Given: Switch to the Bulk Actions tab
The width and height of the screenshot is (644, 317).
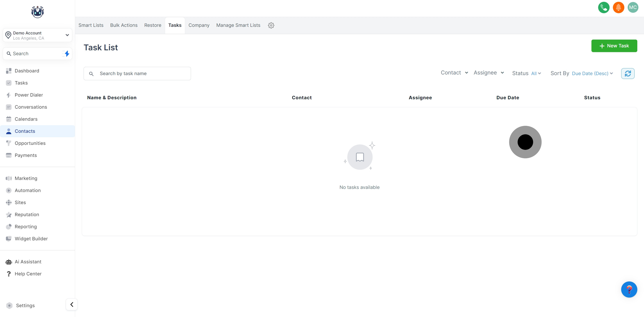Looking at the screenshot, I should [x=124, y=25].
